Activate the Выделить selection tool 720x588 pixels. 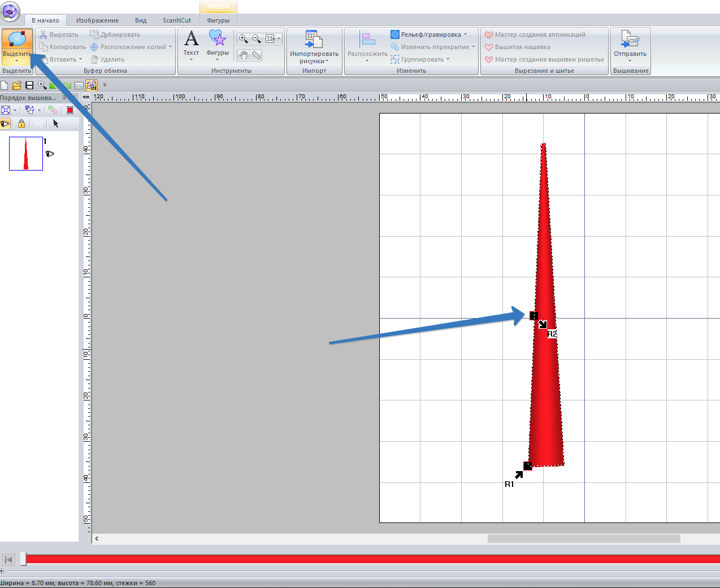coord(17,45)
